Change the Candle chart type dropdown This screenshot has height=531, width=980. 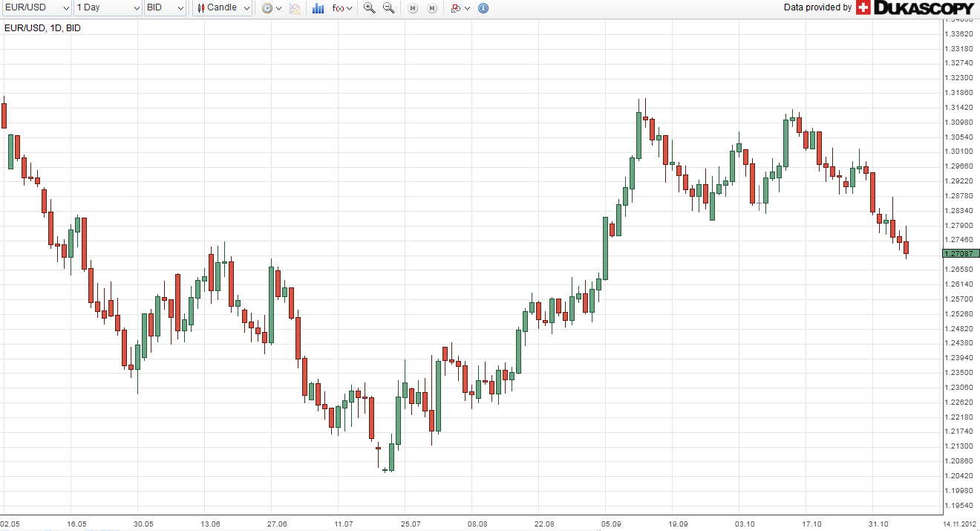pos(223,7)
